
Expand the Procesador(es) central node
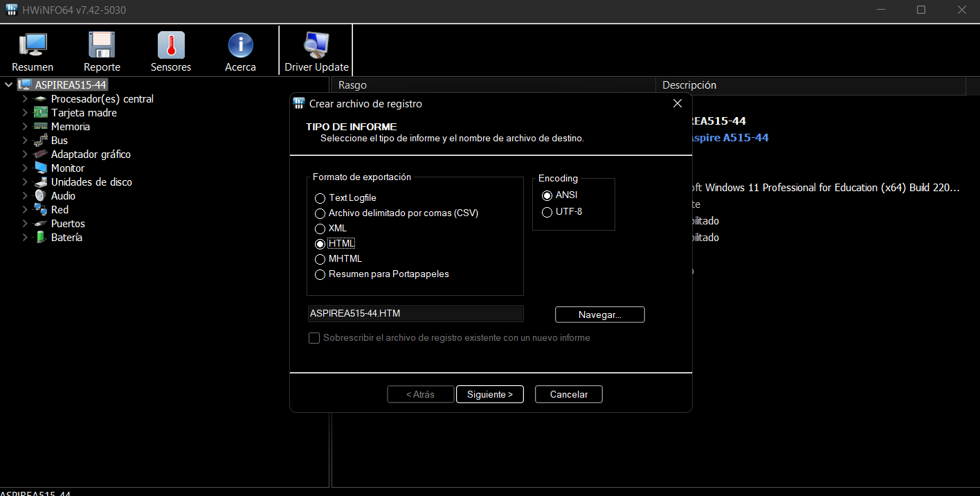pos(25,99)
